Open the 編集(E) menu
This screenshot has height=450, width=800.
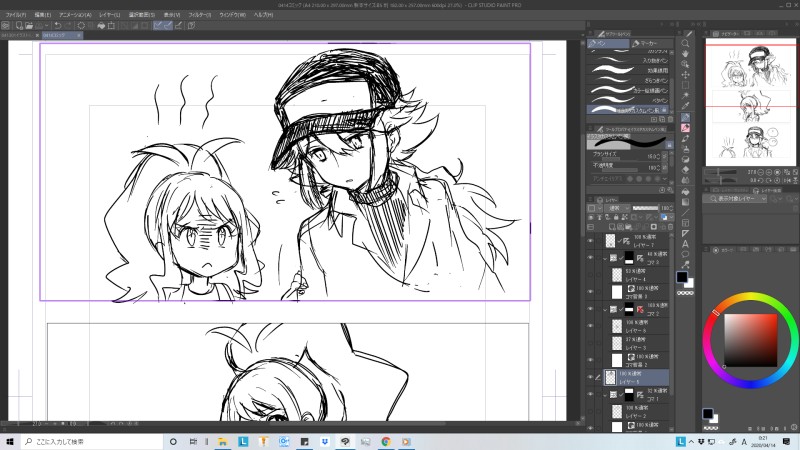(x=42, y=15)
